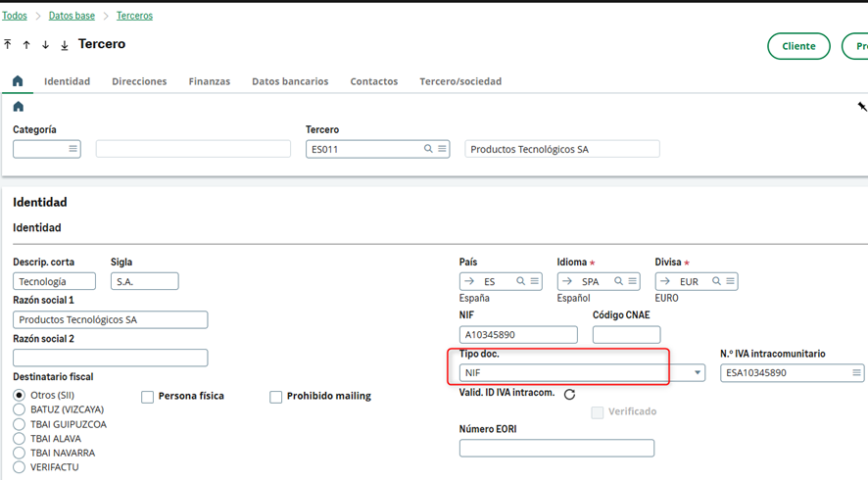868x480 pixels.
Task: Click the Sigla field S.A.
Action: (144, 281)
